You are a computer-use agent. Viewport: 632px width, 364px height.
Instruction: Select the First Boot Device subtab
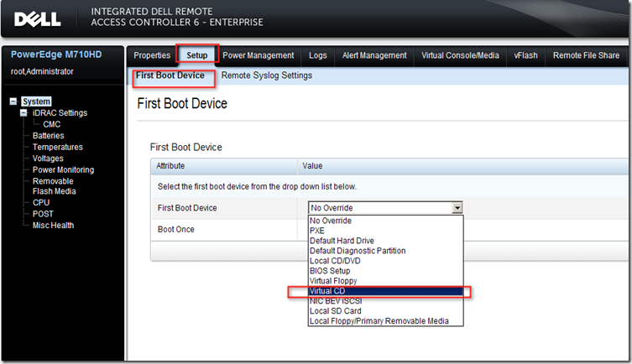click(x=170, y=75)
